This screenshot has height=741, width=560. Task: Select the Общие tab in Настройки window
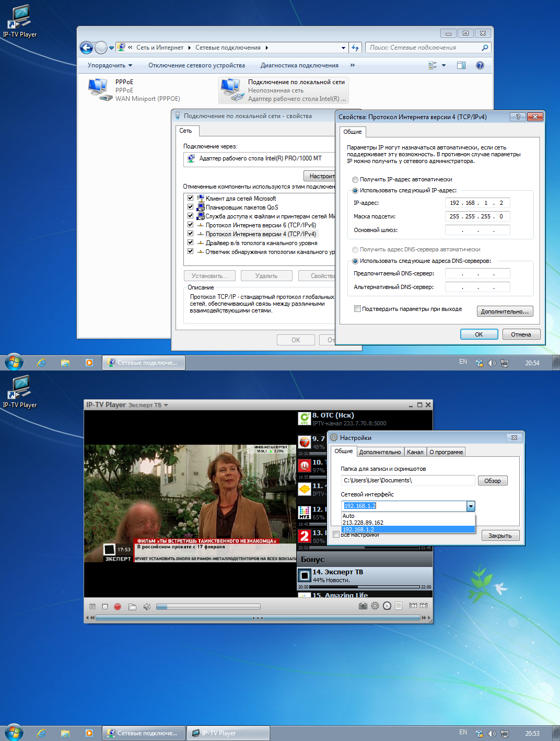(x=343, y=451)
